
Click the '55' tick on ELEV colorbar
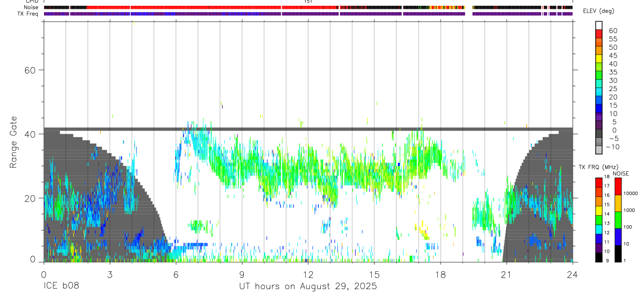click(x=613, y=39)
